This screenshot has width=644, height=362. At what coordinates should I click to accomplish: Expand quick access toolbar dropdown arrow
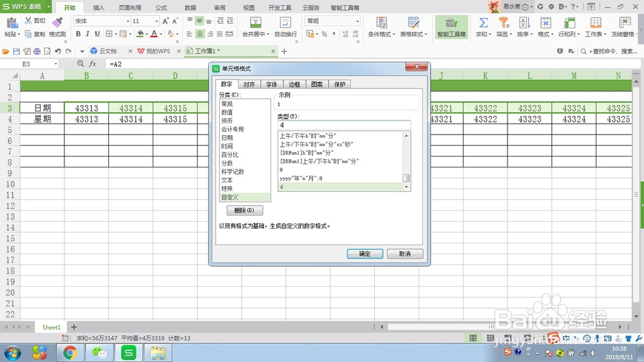(x=82, y=52)
